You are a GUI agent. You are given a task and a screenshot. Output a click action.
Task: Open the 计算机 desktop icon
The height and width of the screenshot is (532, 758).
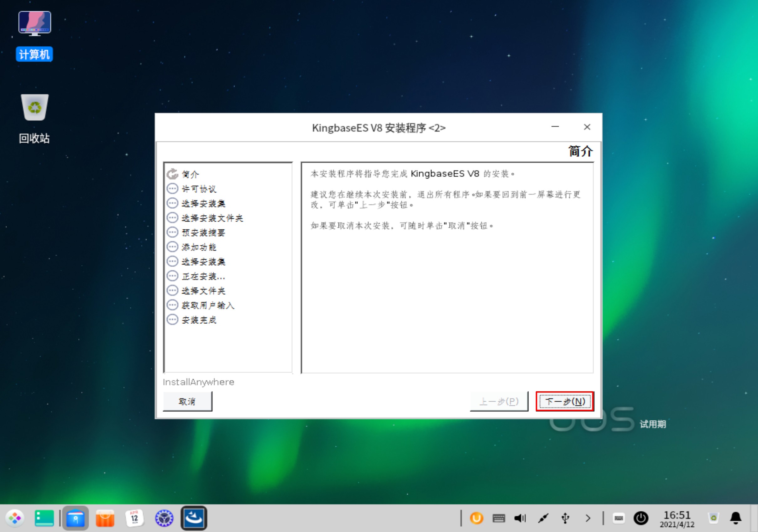34,24
